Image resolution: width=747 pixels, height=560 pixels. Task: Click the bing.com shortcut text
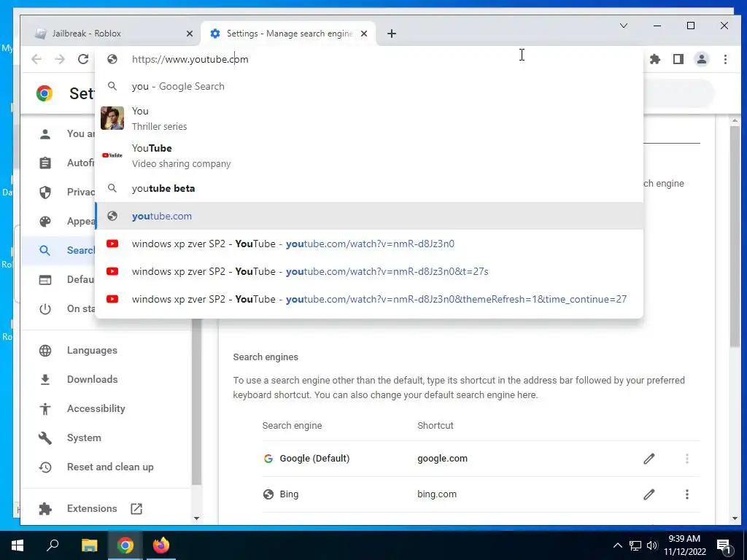437,494
